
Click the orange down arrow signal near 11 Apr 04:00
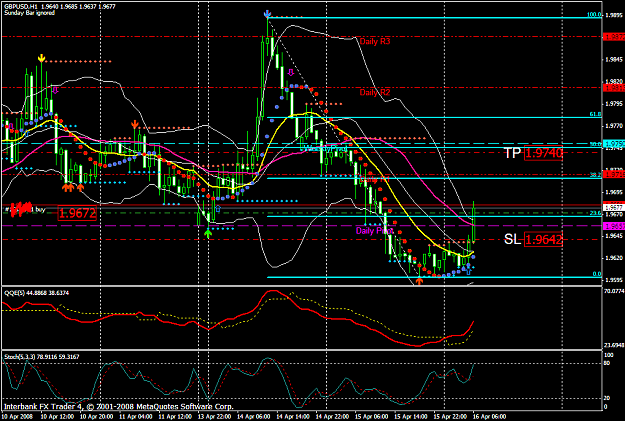click(x=135, y=125)
